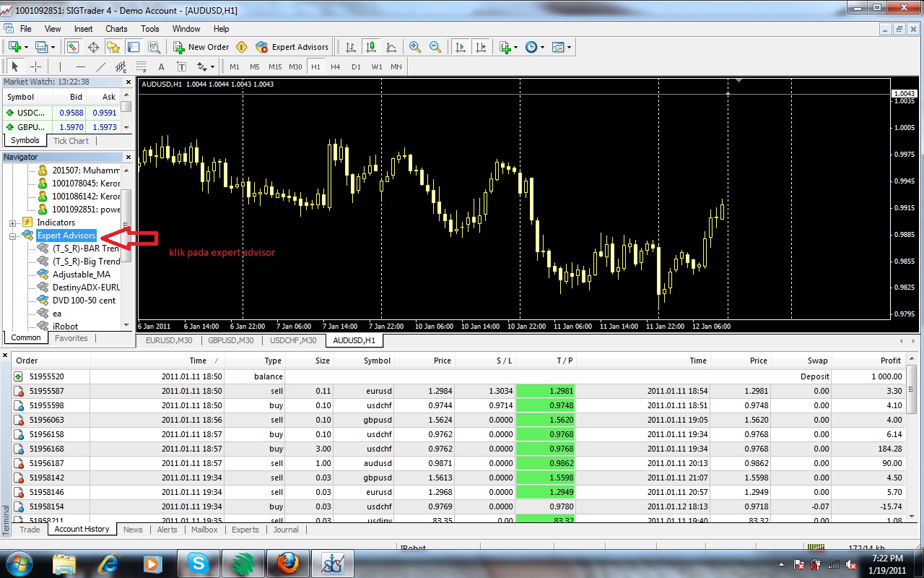Open the New Chart dropdown arrow
The width and height of the screenshot is (924, 578).
[x=26, y=47]
